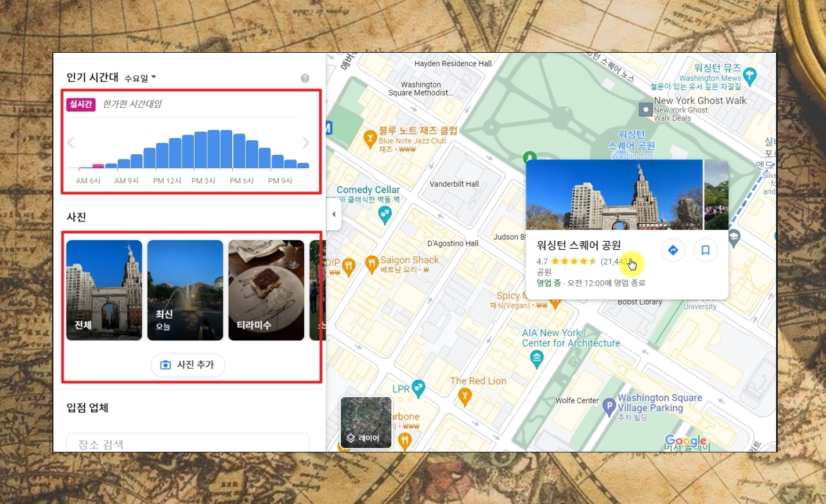Screen dimensions: 826x504
Task: Click the 실시간 live badge
Action: 81,104
